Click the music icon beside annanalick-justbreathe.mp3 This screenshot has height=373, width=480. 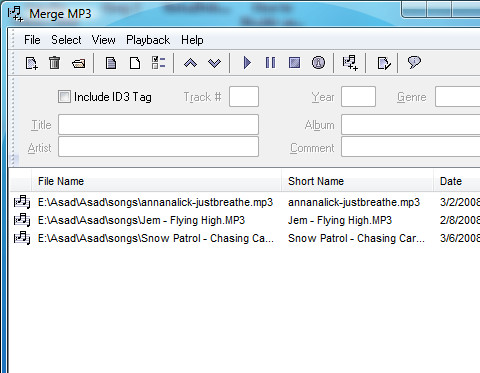[22, 202]
